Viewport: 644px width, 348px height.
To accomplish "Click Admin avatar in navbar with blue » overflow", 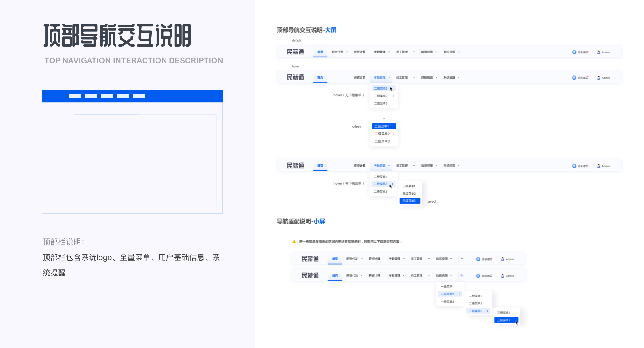I will click(x=503, y=276).
